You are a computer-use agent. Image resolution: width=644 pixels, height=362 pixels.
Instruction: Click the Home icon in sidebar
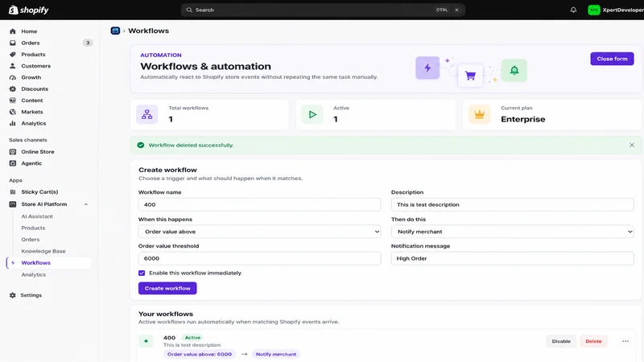(x=13, y=31)
